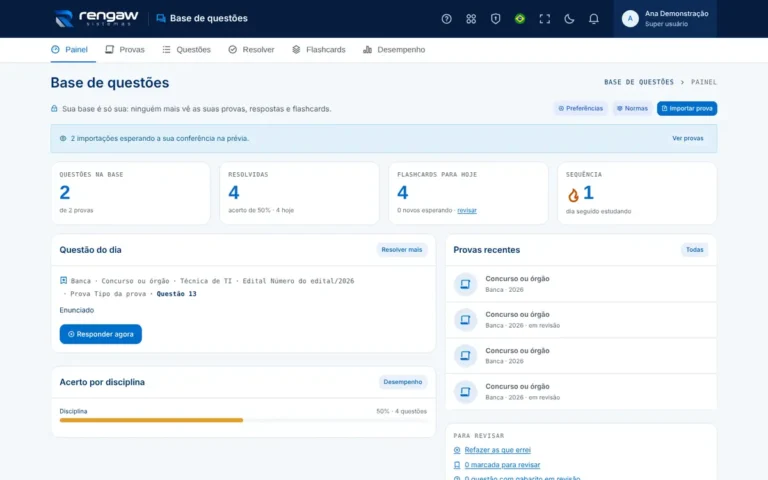Click Responder agora button

pos(100,334)
